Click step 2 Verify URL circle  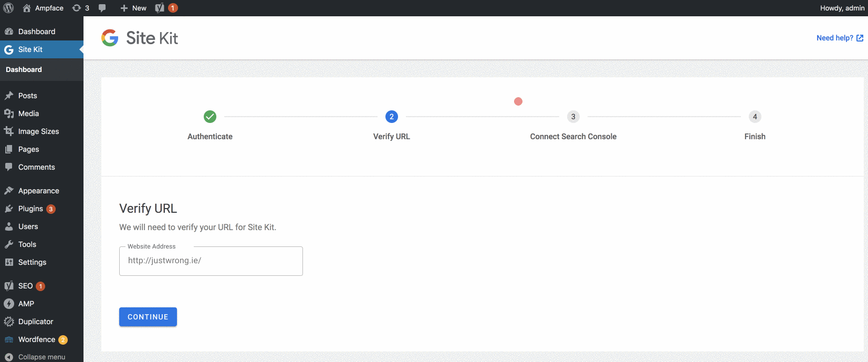pyautogui.click(x=392, y=117)
